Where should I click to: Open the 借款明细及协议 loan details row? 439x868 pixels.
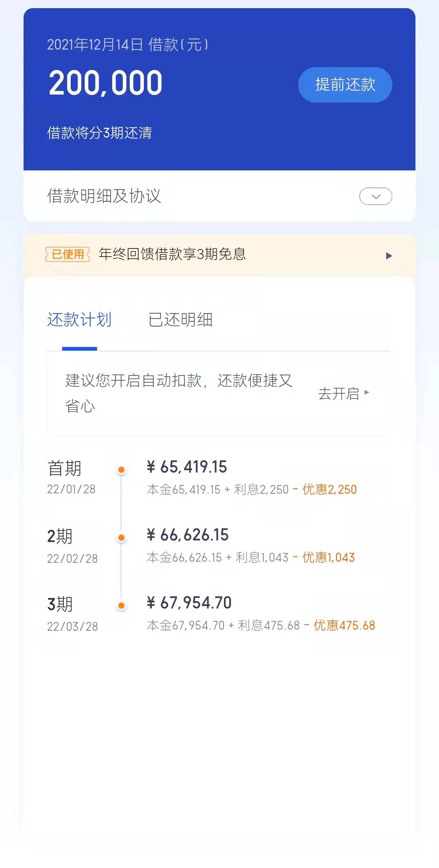pos(104,196)
